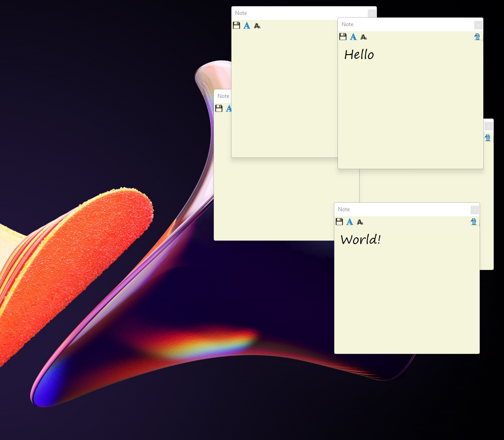The width and height of the screenshot is (504, 440).
Task: Close the blank top note window
Action: (x=372, y=13)
